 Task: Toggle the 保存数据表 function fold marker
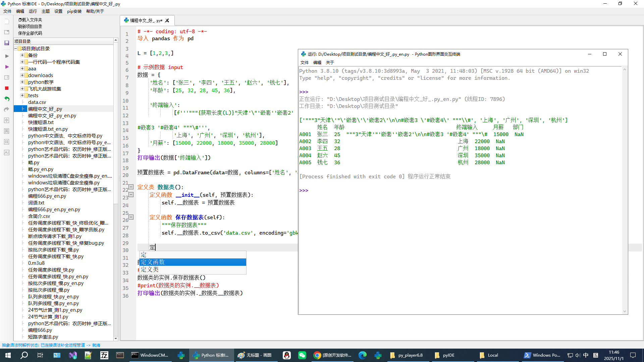131,217
